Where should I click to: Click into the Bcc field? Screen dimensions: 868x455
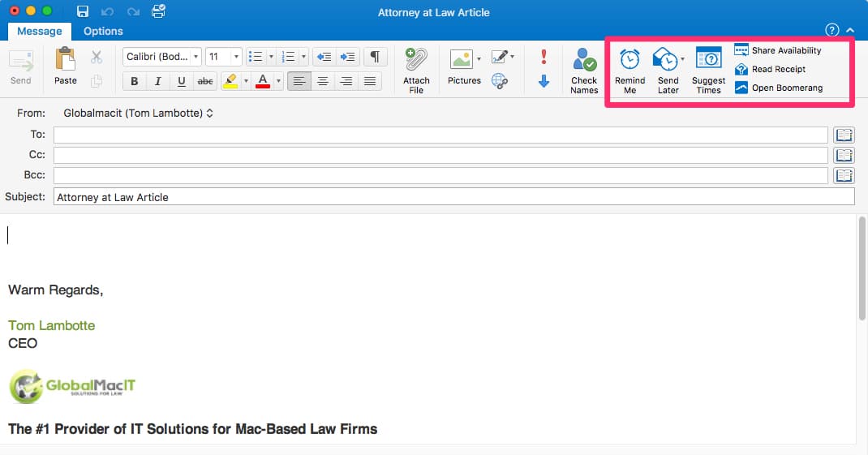(x=440, y=175)
